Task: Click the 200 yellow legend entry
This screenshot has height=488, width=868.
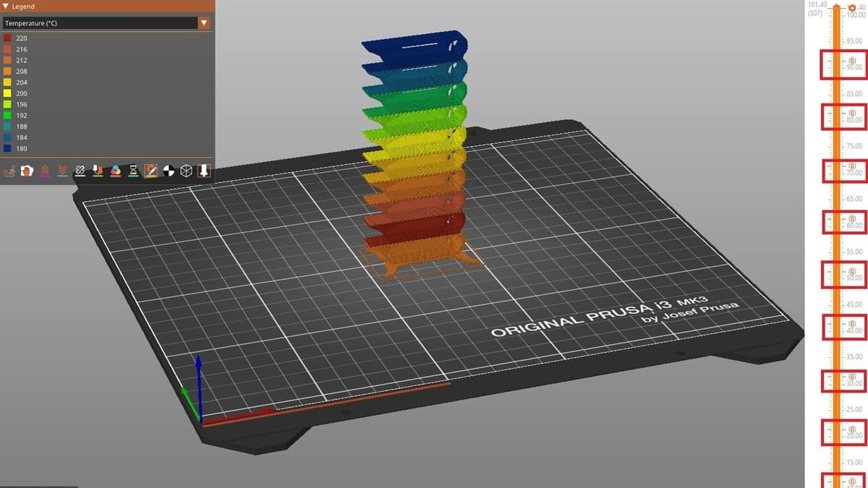Action: click(x=21, y=93)
